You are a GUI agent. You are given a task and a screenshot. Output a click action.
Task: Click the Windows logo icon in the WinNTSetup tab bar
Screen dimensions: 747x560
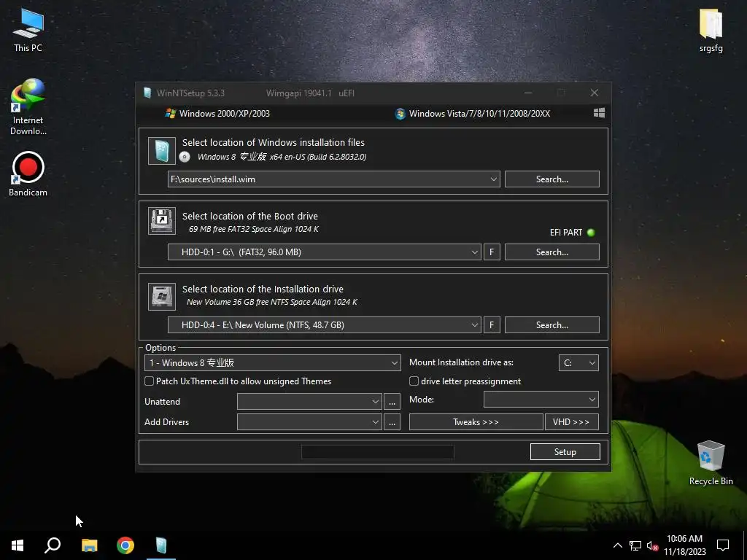coord(600,113)
